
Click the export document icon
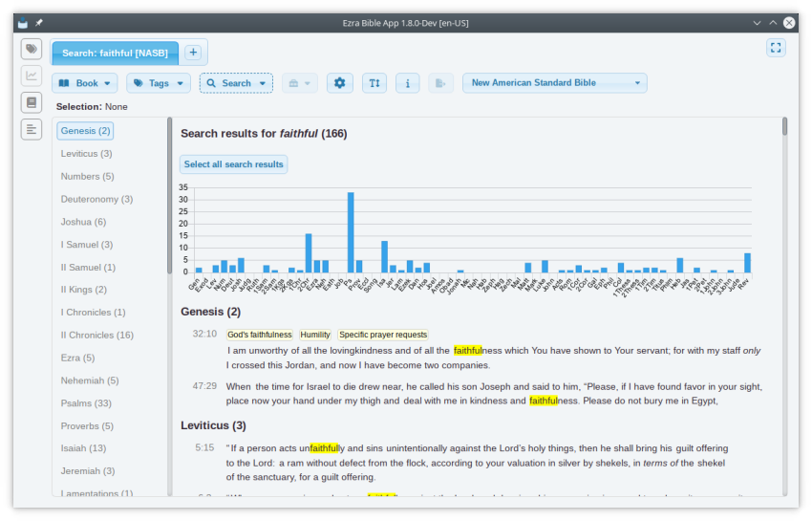(440, 83)
